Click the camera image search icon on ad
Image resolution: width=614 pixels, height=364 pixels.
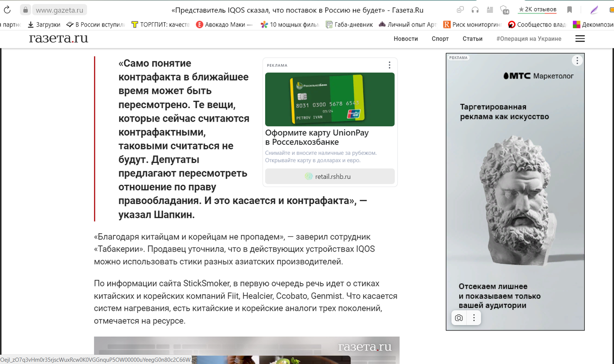tap(459, 318)
